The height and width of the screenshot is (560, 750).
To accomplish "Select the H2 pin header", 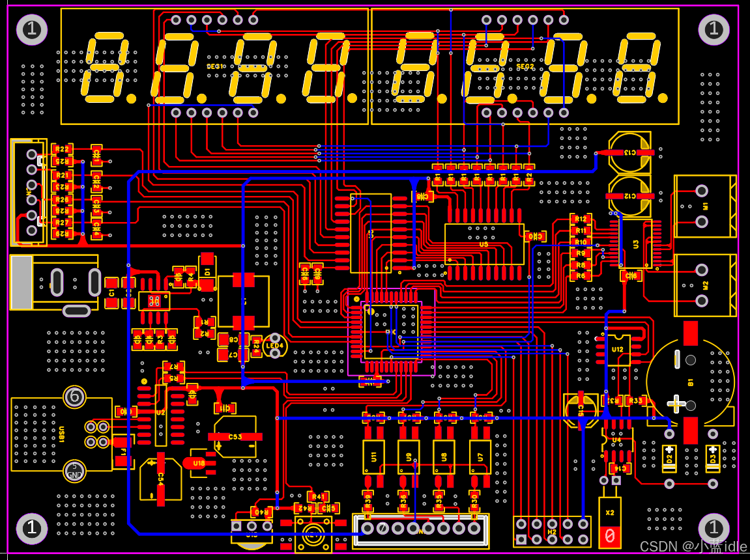I will pyautogui.click(x=552, y=532).
